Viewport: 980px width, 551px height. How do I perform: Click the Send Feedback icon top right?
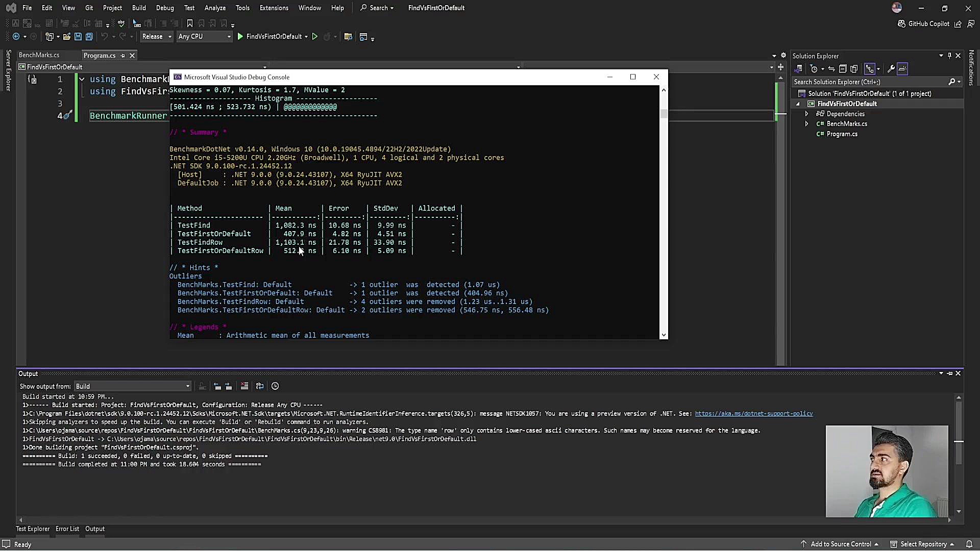coord(971,23)
